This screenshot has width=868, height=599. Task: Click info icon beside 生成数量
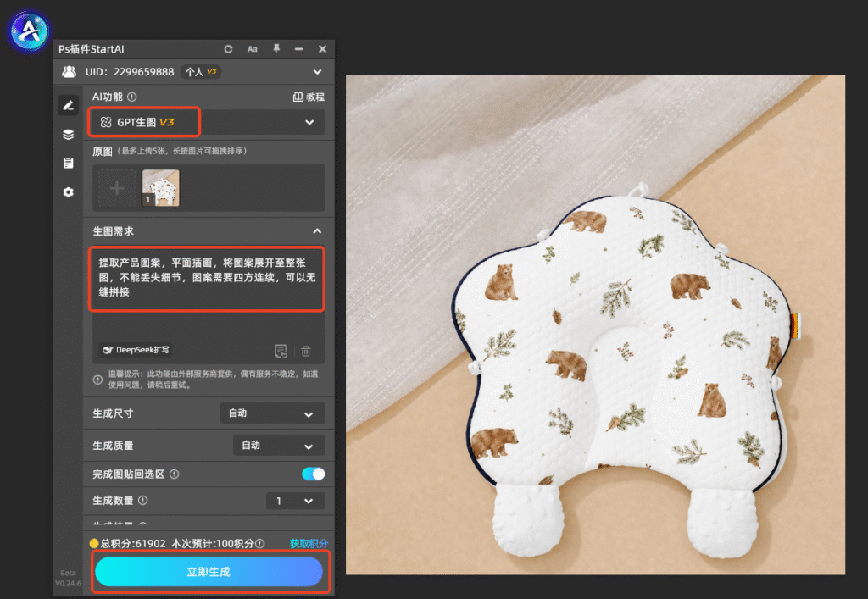(x=142, y=501)
